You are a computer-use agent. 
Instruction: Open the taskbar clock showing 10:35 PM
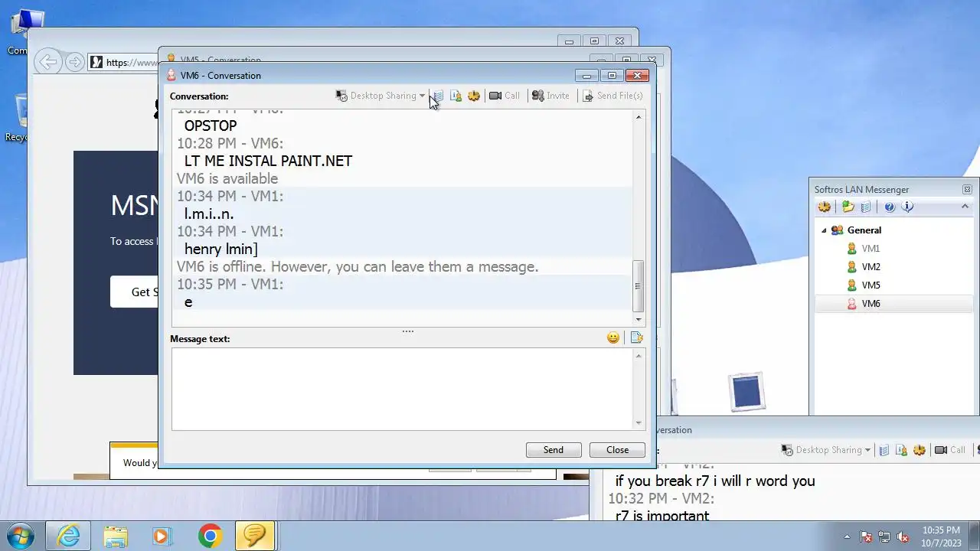pyautogui.click(x=941, y=536)
